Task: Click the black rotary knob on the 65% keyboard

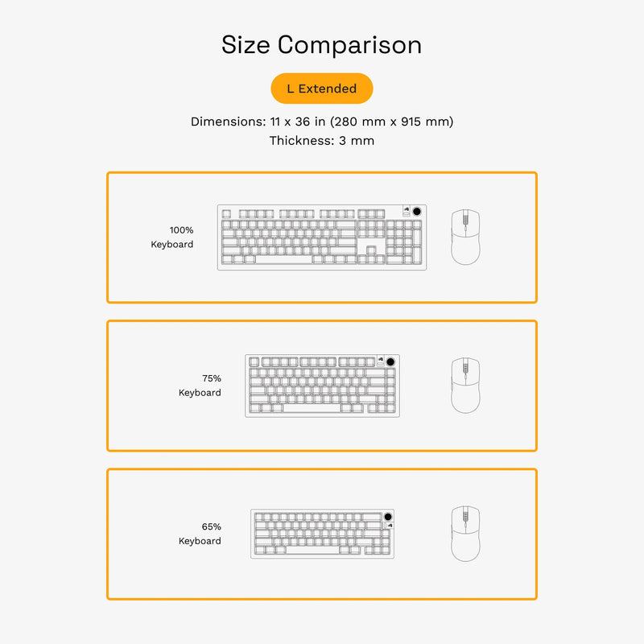Action: pos(388,516)
